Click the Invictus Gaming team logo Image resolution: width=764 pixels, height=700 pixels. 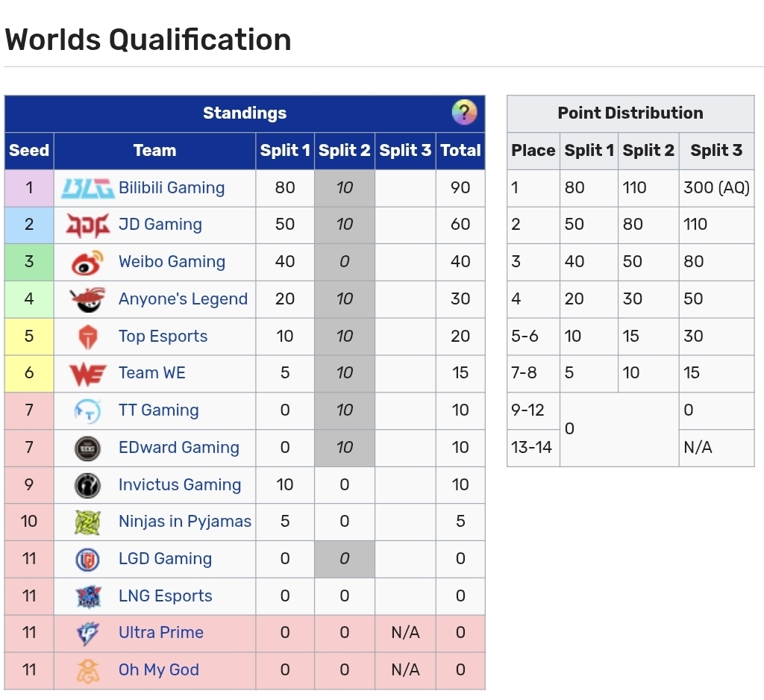coord(88,486)
